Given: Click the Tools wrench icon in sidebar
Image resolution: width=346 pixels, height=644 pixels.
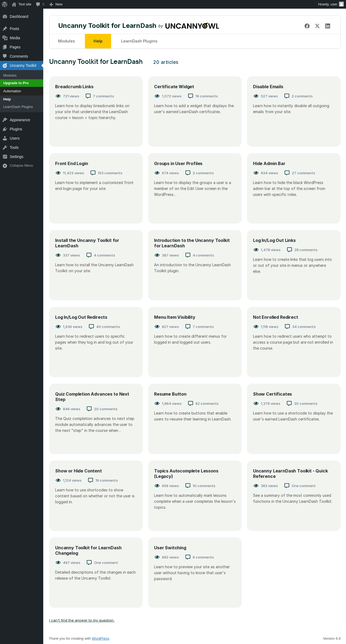Looking at the screenshot, I should pos(5,147).
